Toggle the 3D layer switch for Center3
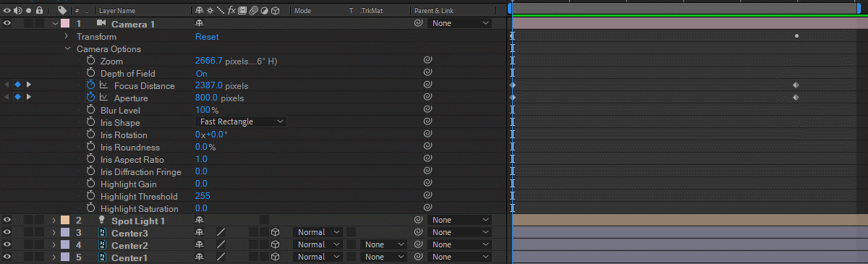The height and width of the screenshot is (264, 868). (275, 232)
